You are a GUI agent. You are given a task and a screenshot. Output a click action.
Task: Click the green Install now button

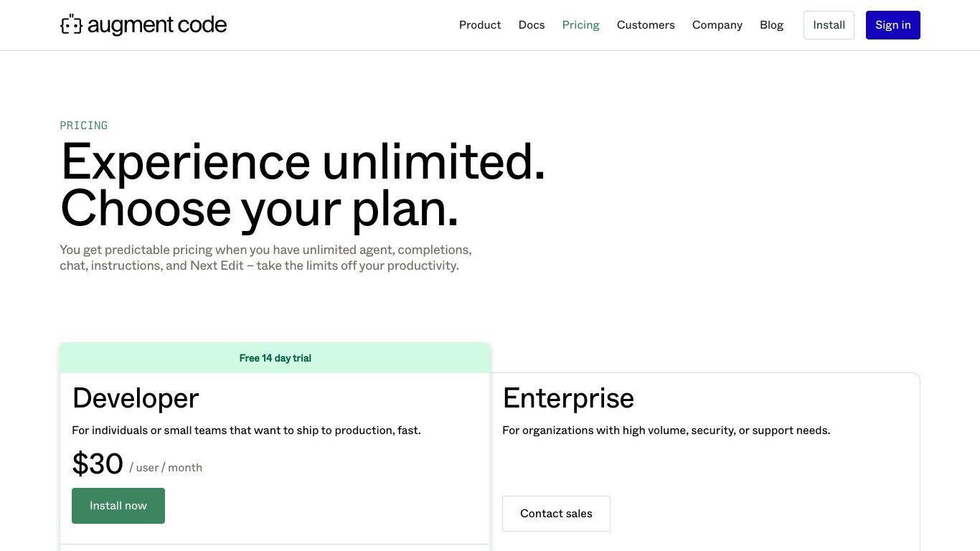(118, 506)
